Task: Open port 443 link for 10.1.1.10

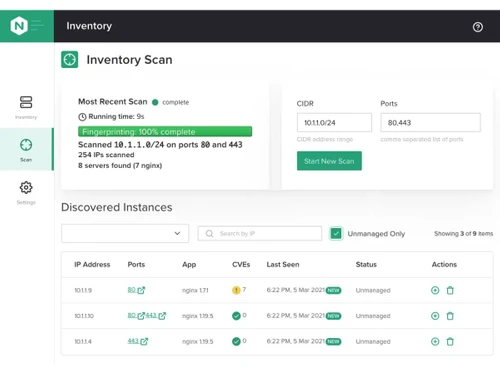Action: (156, 315)
